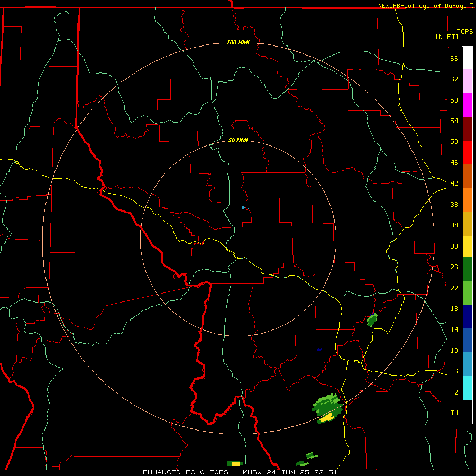Click the 100 NMI range ring label
Screen dimensions: 476x476
(238, 42)
